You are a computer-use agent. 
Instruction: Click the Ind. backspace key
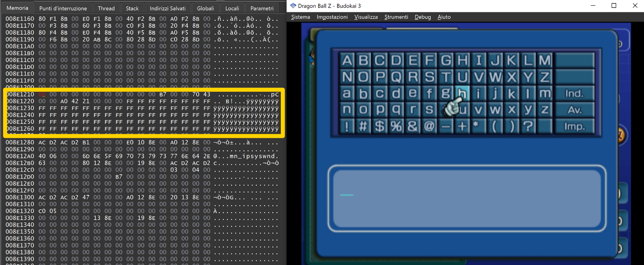click(x=575, y=93)
